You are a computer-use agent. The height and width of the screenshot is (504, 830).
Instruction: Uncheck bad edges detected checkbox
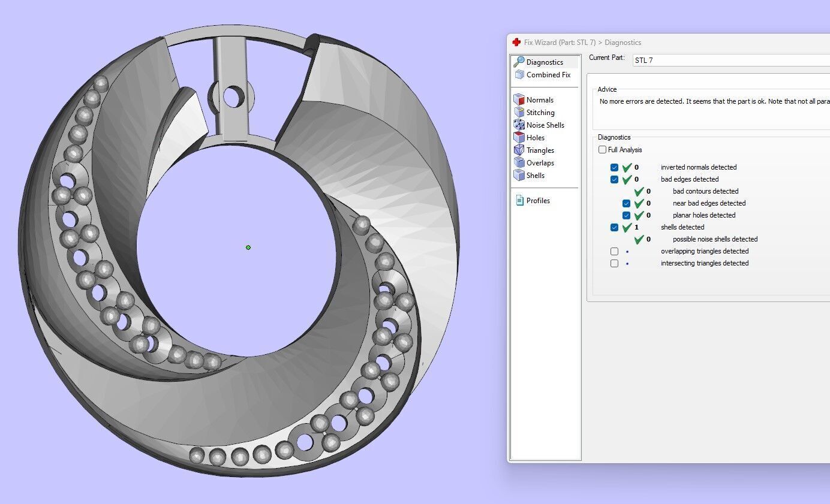614,179
